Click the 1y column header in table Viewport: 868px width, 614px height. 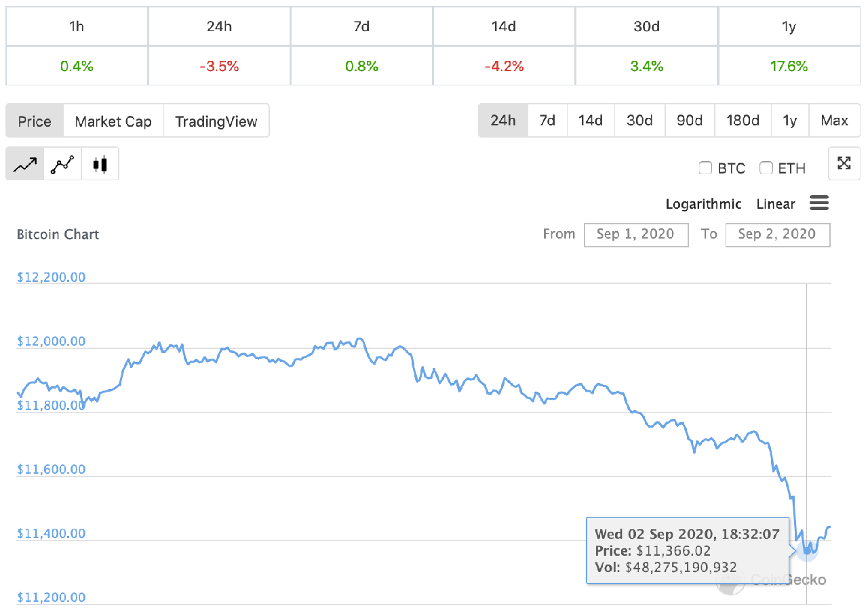coord(789,26)
